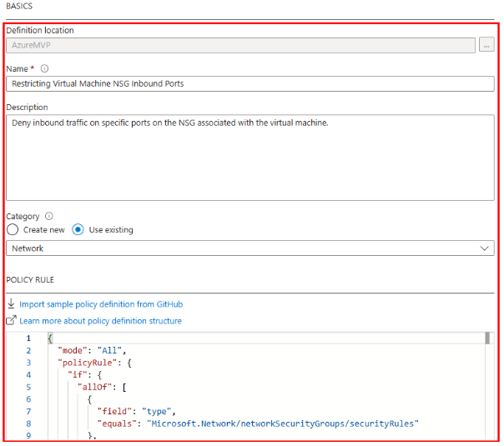This screenshot has width=504, height=446.
Task: Open Learn more about policy definition structure link
Action: click(100, 321)
